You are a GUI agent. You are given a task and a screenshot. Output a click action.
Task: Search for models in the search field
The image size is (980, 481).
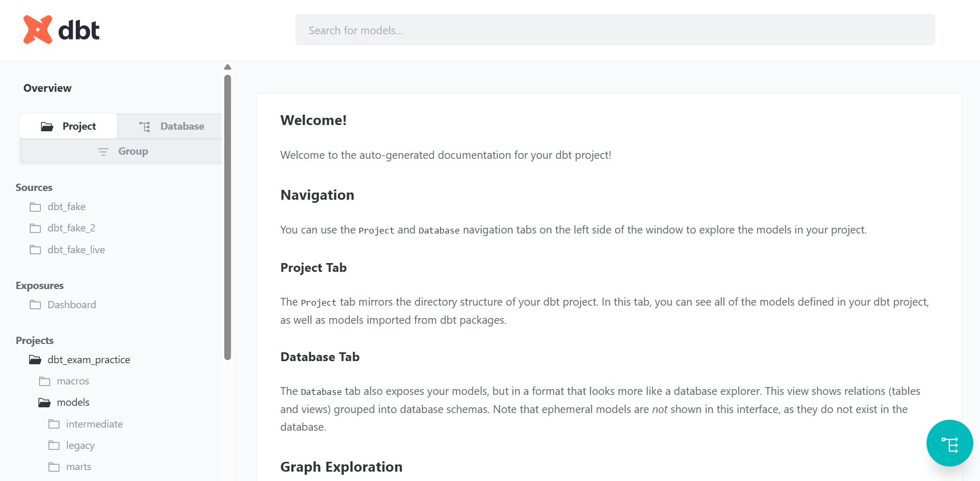615,30
